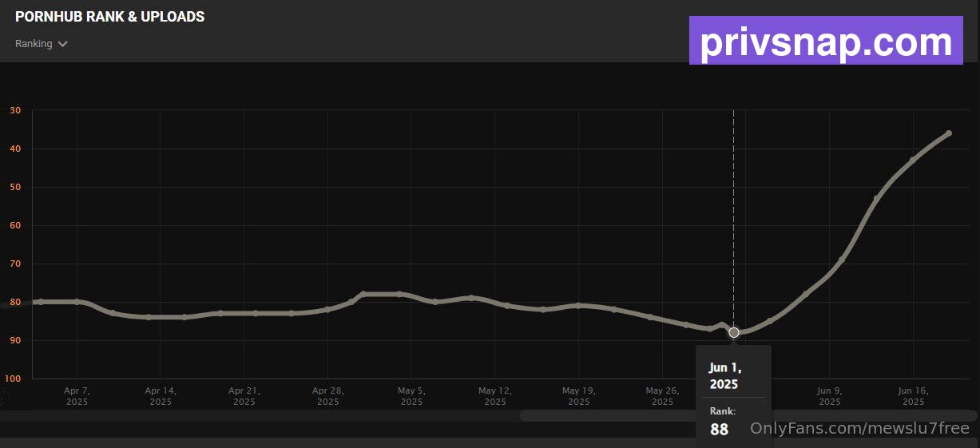Image resolution: width=980 pixels, height=448 pixels.
Task: Click the 'PORNHUB RANK & UPLOADS' heading
Action: (x=110, y=17)
